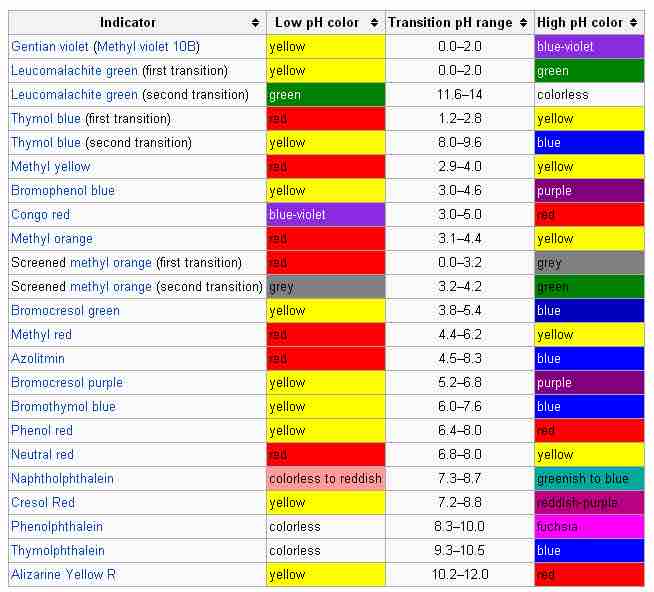
Task: Sort by Transition pH range arrows
Action: point(524,22)
